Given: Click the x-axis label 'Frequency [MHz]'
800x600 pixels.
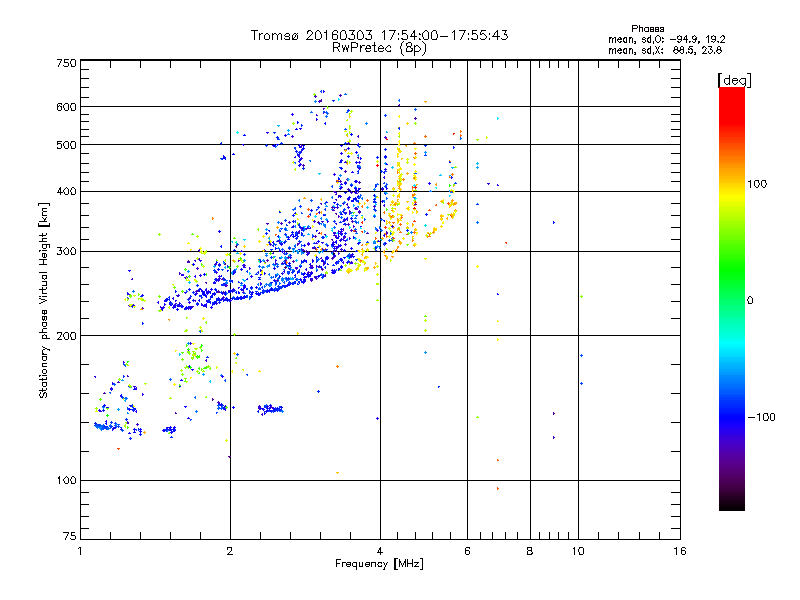Looking at the screenshot, I should [x=379, y=564].
